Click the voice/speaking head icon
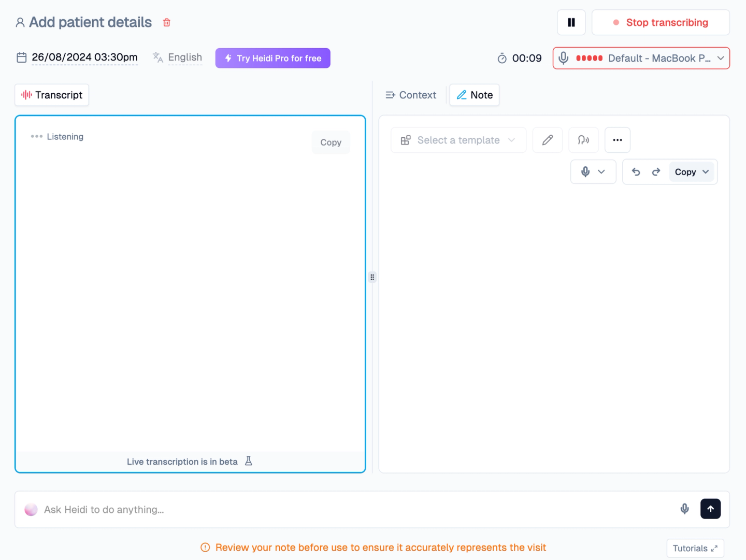The image size is (746, 560). point(583,140)
